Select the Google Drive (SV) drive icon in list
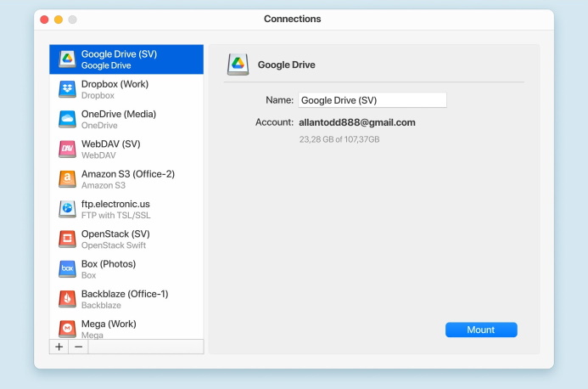This screenshot has height=389, width=588. coord(67,59)
